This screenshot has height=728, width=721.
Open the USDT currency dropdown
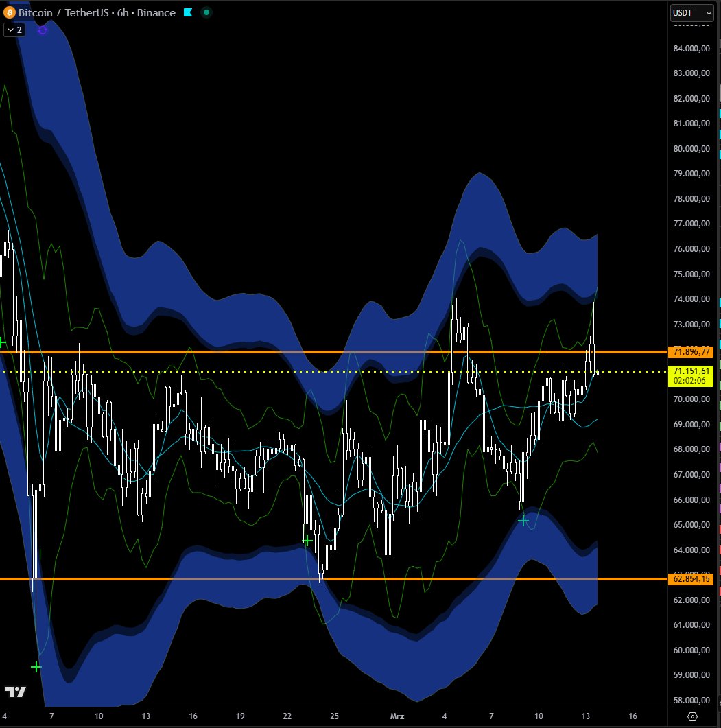(x=692, y=13)
